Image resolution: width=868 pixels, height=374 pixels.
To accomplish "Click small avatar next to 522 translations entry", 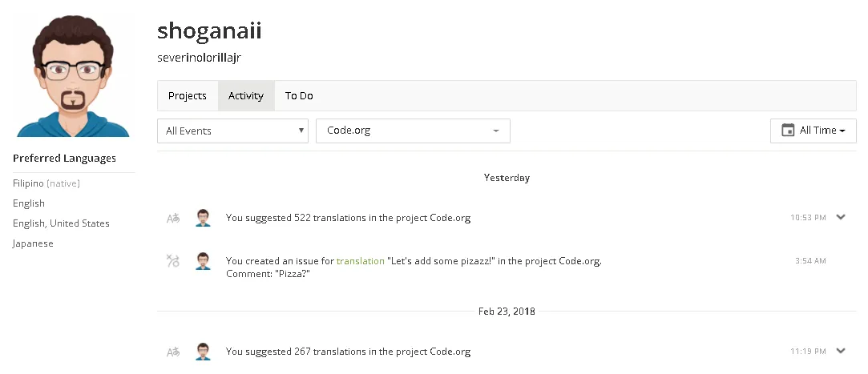I will [x=203, y=218].
